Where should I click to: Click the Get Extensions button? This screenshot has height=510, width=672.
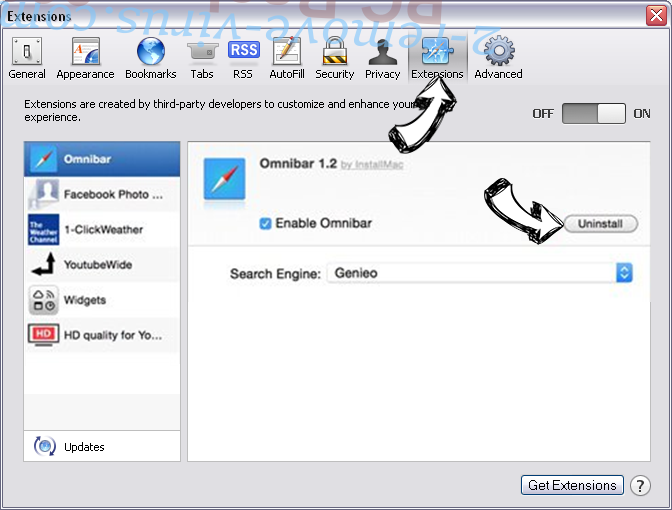coord(572,485)
